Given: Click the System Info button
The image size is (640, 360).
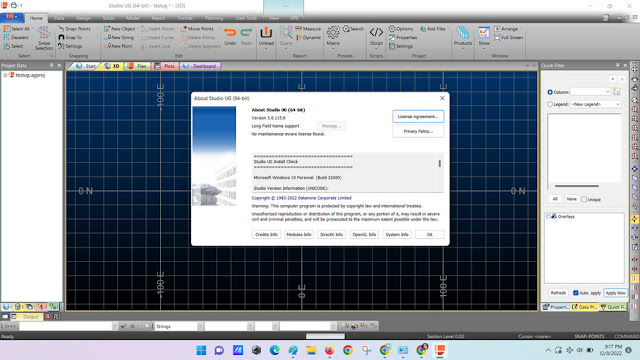Looking at the screenshot, I should click(397, 234).
